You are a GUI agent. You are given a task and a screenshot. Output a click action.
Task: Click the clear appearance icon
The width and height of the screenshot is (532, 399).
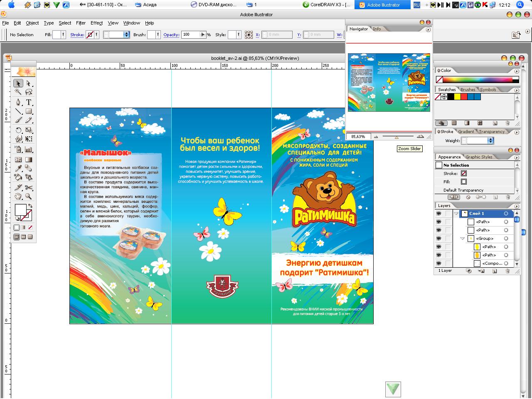[x=468, y=197]
